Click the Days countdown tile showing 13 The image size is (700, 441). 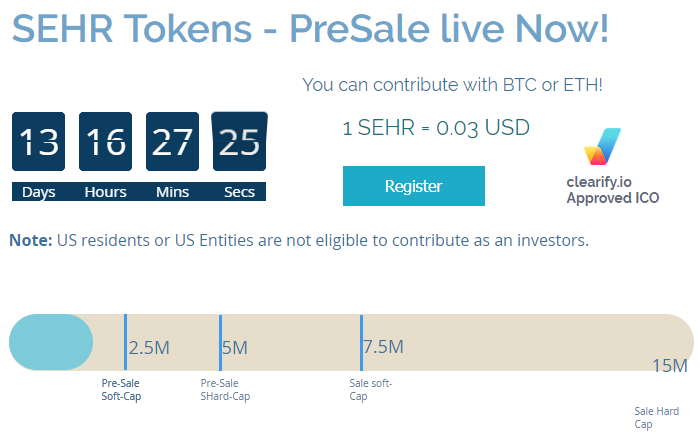click(38, 141)
